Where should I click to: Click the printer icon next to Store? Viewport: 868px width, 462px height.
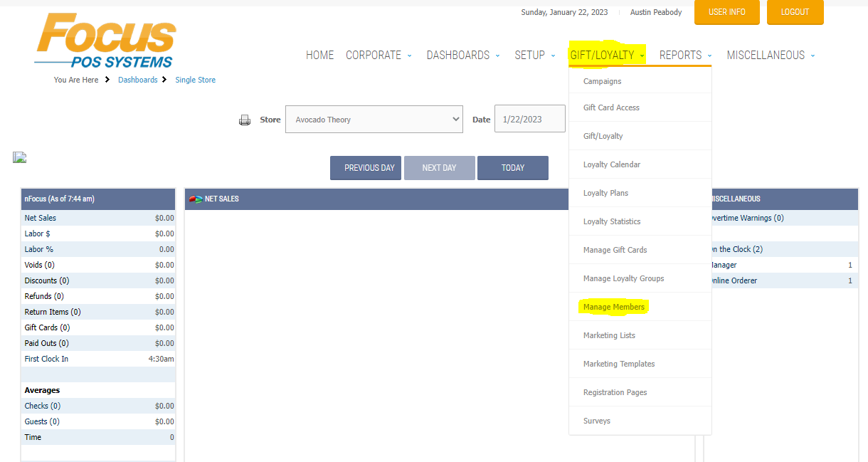(245, 119)
